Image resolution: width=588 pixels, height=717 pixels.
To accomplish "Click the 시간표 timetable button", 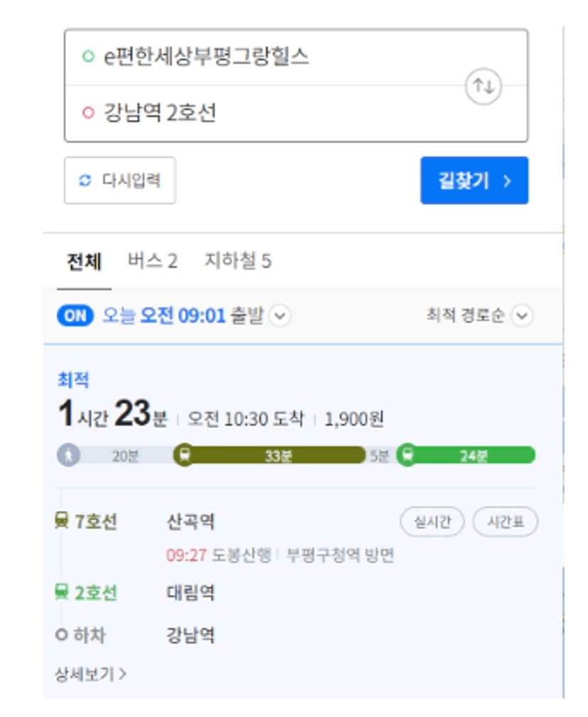I will tap(506, 521).
